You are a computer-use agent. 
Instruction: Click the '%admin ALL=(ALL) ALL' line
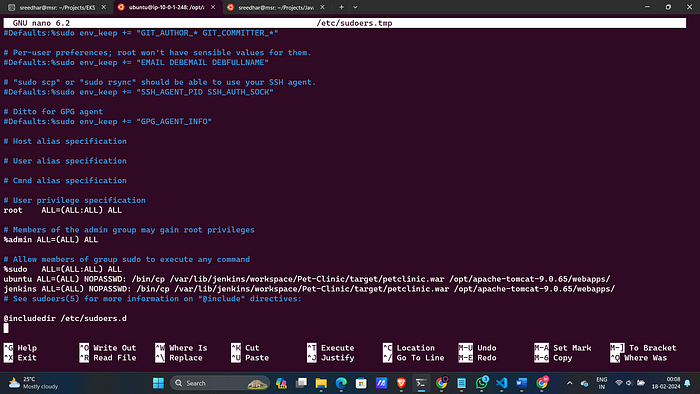51,240
